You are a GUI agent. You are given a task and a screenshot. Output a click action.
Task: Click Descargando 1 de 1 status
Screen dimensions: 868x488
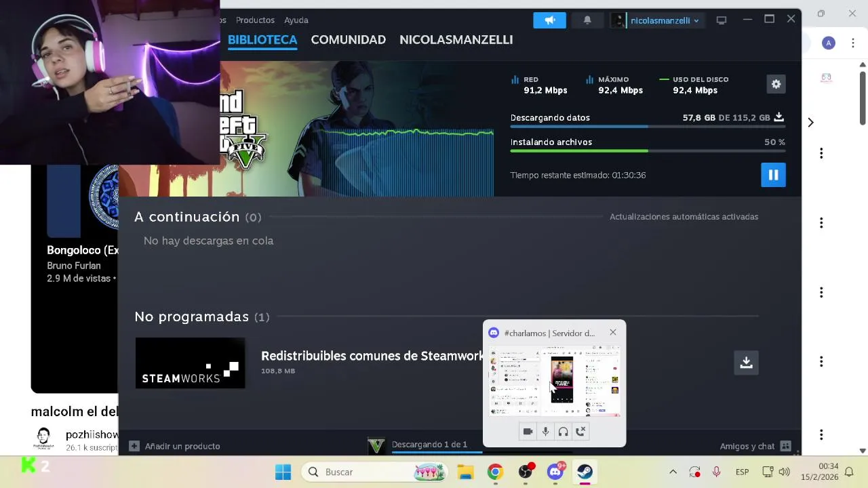pyautogui.click(x=429, y=445)
